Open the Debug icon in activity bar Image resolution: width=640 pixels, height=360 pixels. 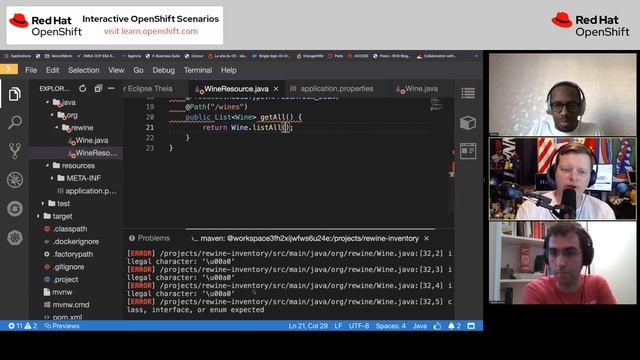click(15, 180)
